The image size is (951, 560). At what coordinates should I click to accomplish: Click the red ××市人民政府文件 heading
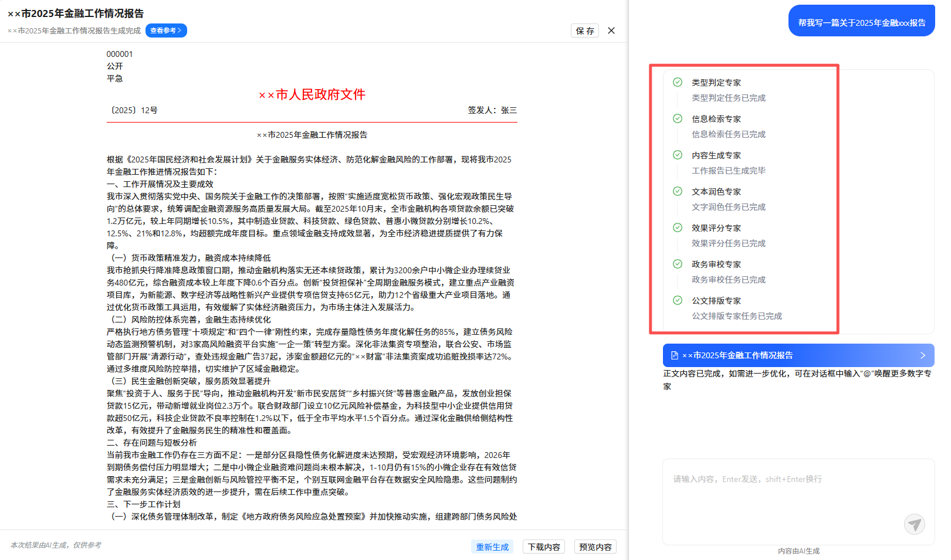(312, 94)
